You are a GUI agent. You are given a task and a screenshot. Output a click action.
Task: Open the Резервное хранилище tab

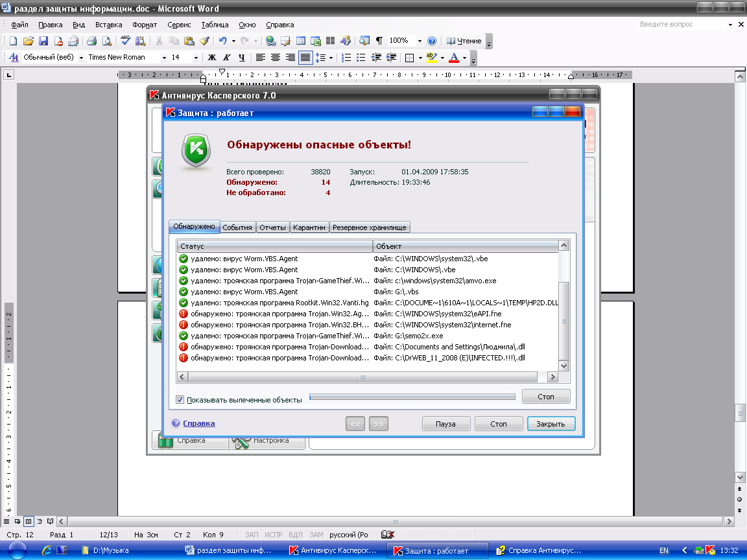369,227
